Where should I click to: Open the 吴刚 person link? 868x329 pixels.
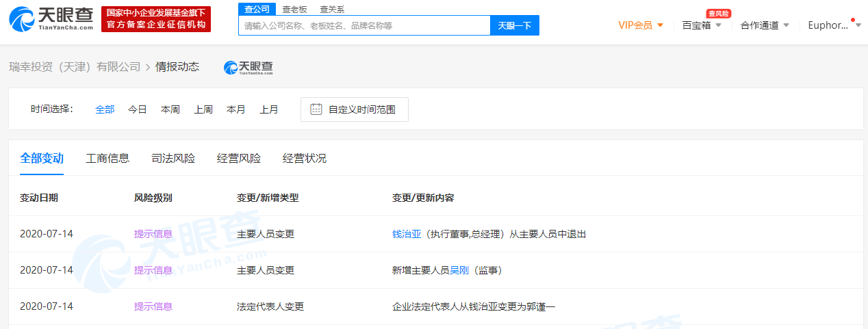pyautogui.click(x=459, y=270)
